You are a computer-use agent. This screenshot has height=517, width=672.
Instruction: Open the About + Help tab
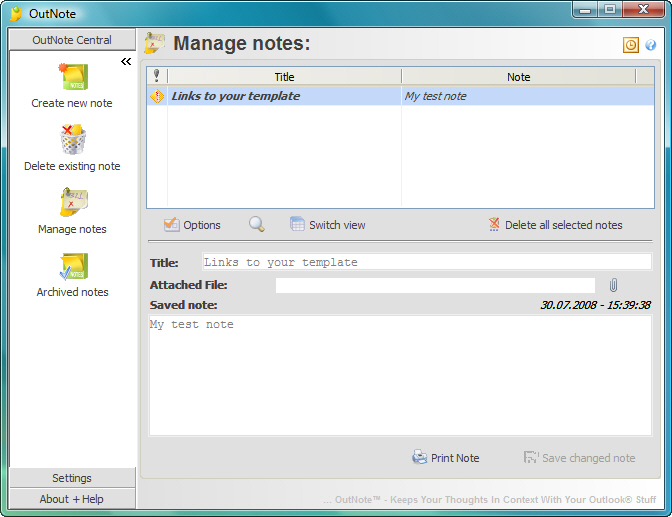pyautogui.click(x=72, y=499)
